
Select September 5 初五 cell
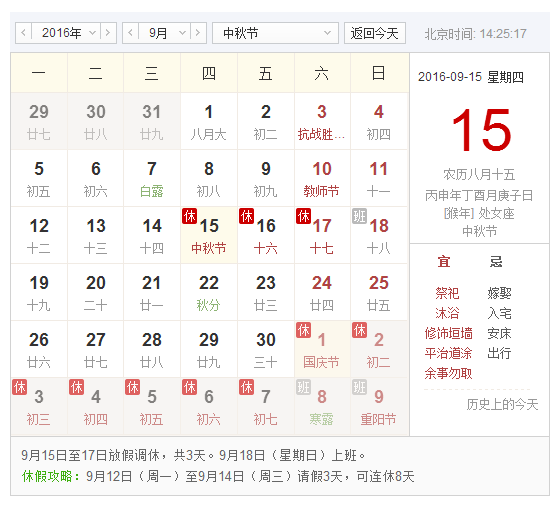pos(39,178)
